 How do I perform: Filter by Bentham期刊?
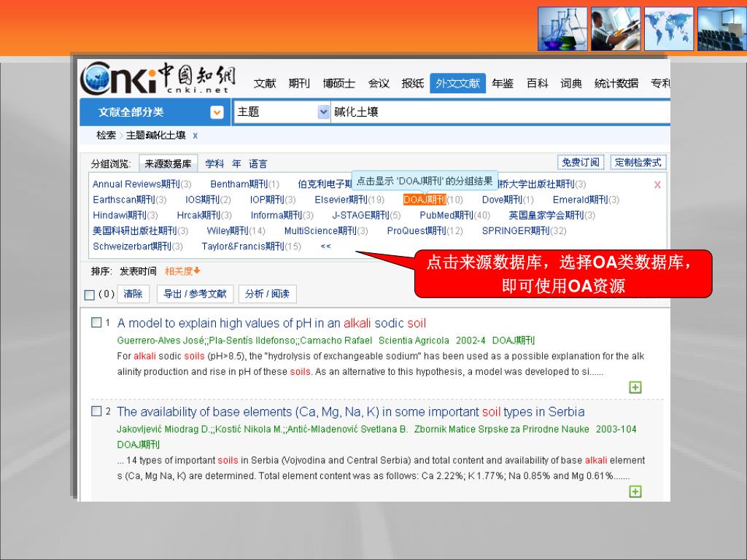point(239,184)
